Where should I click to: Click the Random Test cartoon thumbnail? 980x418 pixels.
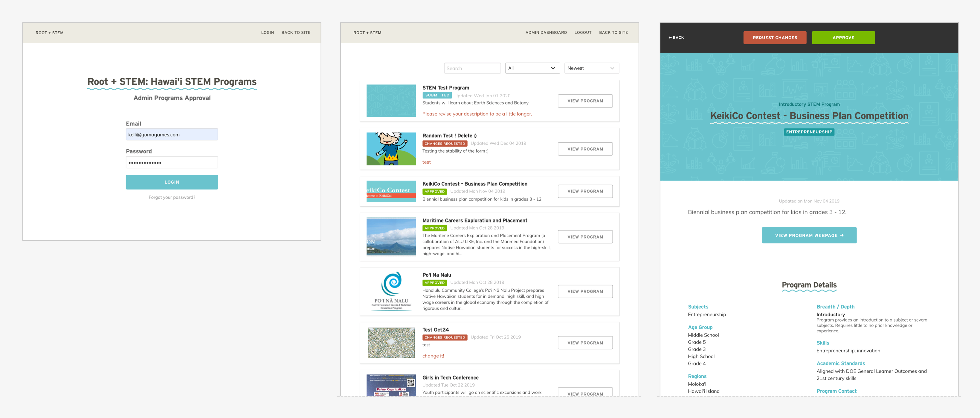pyautogui.click(x=391, y=149)
